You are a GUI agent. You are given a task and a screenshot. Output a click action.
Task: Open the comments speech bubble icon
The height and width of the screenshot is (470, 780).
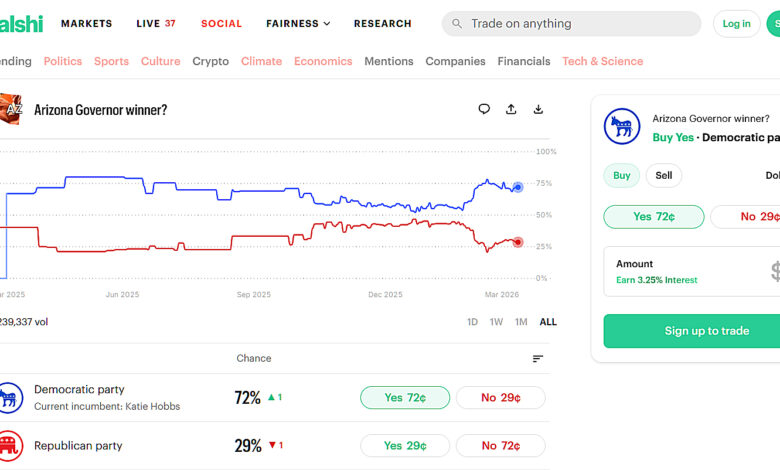pos(484,109)
